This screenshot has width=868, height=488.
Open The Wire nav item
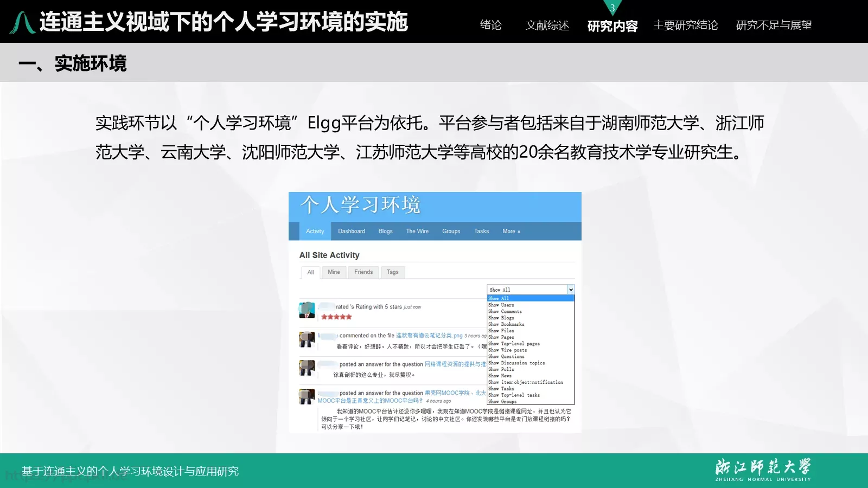417,231
